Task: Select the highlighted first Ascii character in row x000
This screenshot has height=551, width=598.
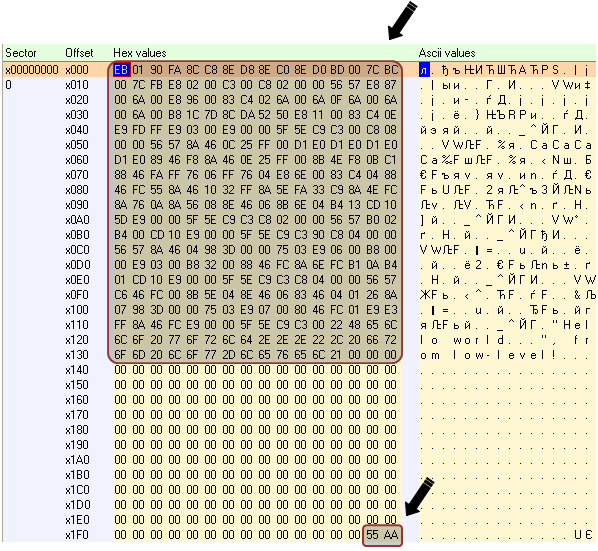Action: coord(424,70)
